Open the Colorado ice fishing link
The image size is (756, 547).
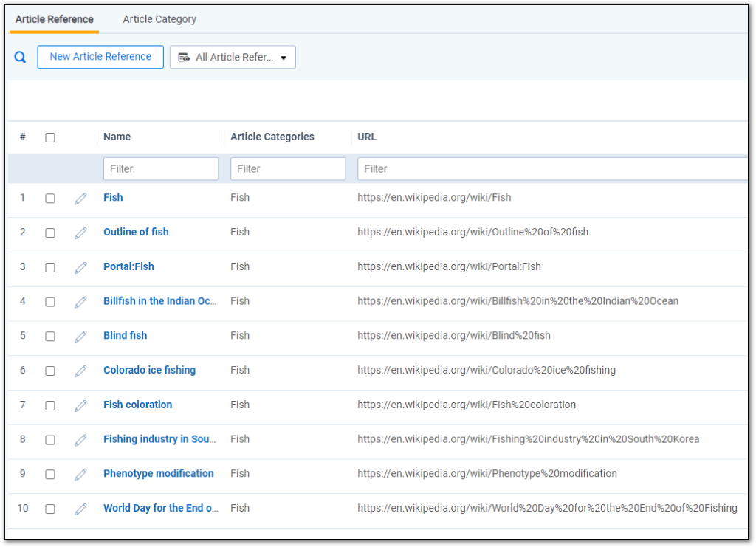point(149,370)
